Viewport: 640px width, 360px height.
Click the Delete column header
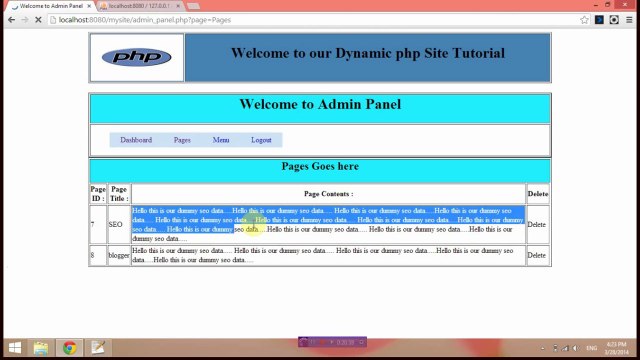click(x=538, y=194)
